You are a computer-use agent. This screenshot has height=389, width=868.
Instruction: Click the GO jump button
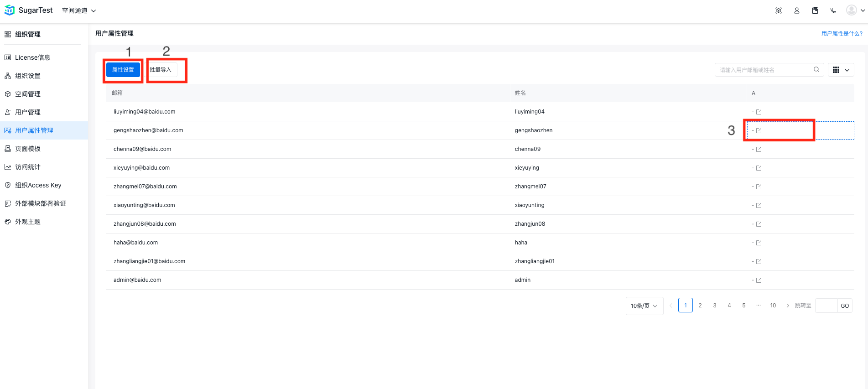click(845, 306)
